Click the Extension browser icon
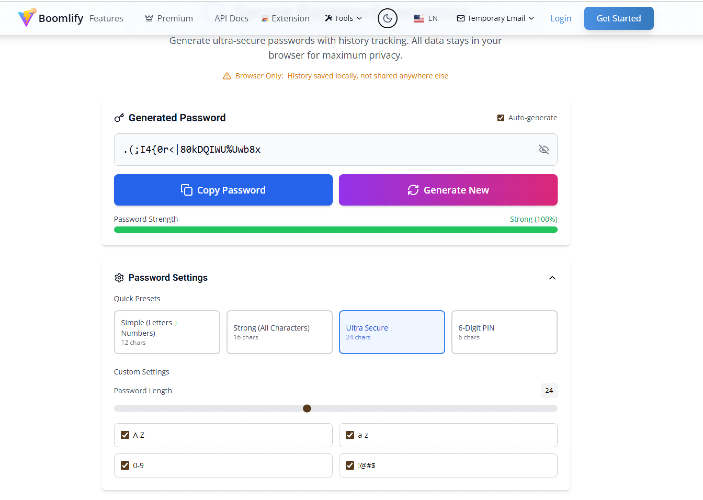This screenshot has height=500, width=703. pos(265,19)
